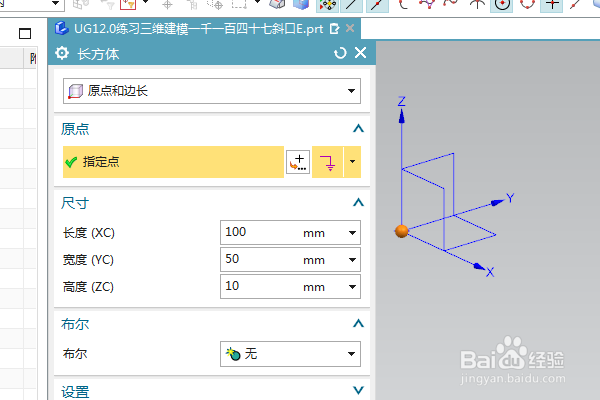The width and height of the screenshot is (600, 400).
Task: Click the orange origin point handle
Action: click(x=401, y=231)
